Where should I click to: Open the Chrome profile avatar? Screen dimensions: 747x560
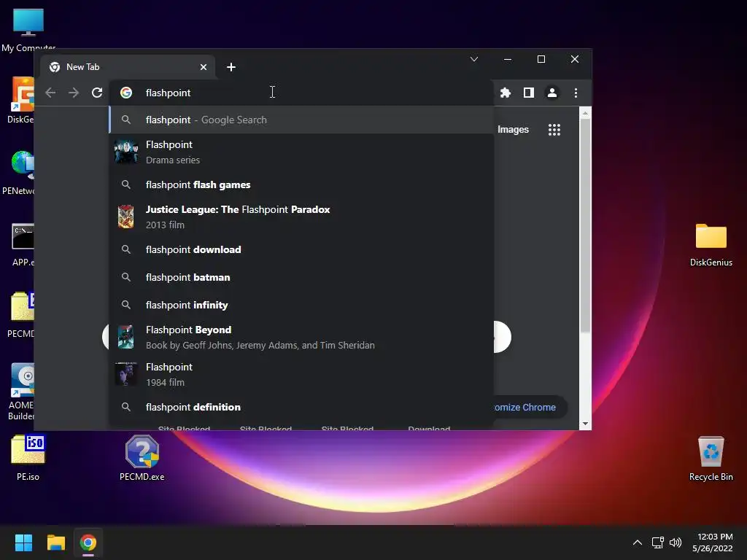pyautogui.click(x=552, y=93)
